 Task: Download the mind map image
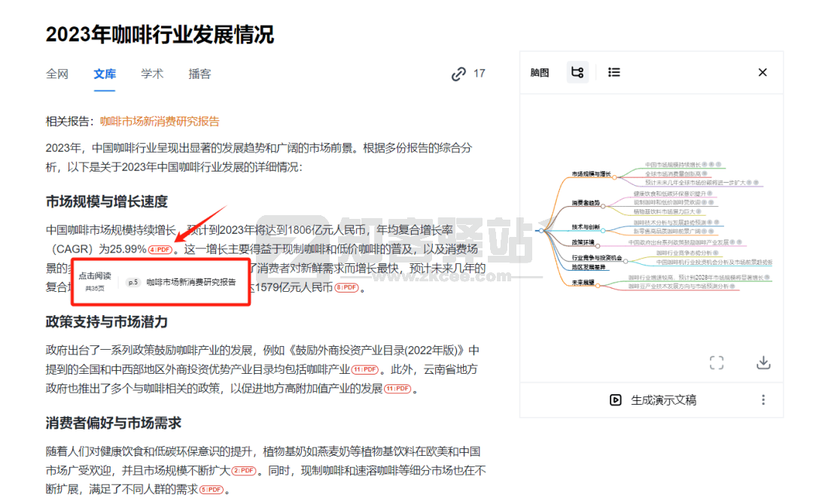point(763,363)
